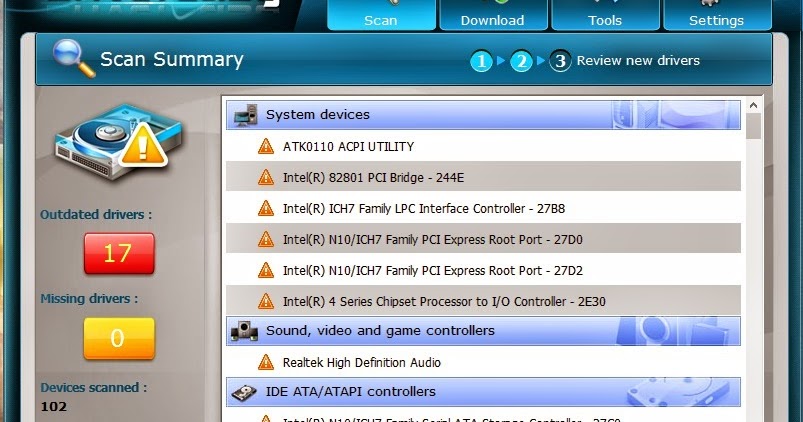The width and height of the screenshot is (803, 422).
Task: Click the speakers icon for Sound controllers
Action: pos(244,331)
